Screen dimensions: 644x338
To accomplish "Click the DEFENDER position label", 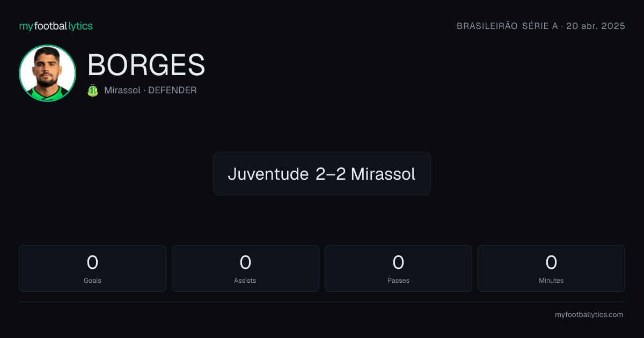I will click(x=172, y=90).
